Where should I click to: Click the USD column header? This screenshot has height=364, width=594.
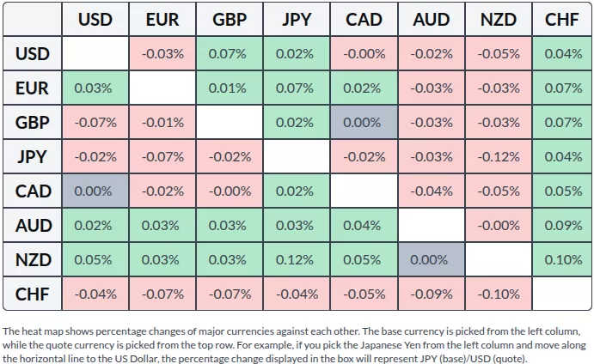[95, 19]
